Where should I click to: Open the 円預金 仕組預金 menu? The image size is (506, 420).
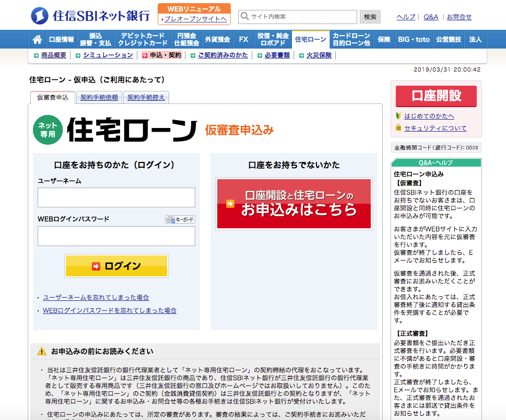tap(186, 39)
